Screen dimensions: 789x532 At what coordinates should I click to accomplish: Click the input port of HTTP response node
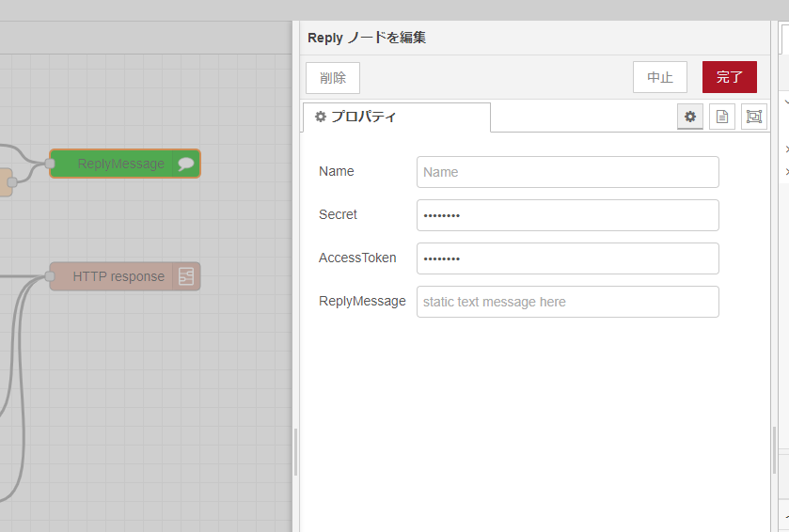point(50,276)
